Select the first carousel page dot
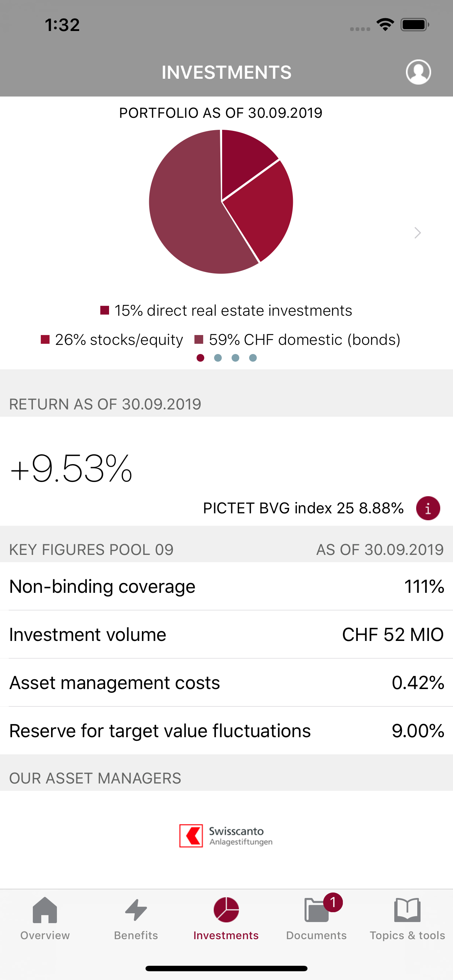 (200, 358)
